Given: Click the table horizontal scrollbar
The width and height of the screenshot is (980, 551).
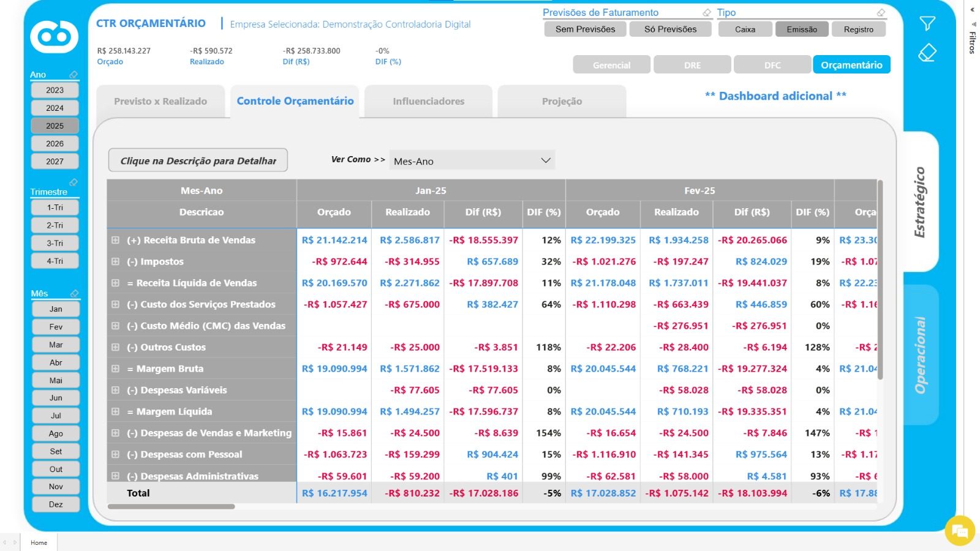Looking at the screenshot, I should coord(171,507).
